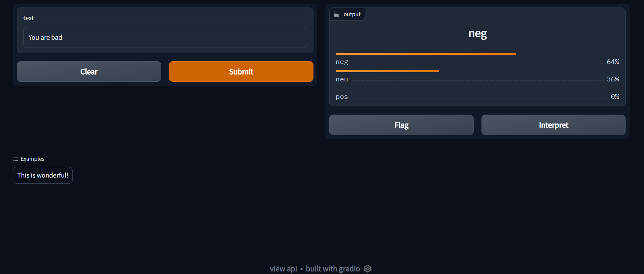Click inside the text input containing "You are bad"
This screenshot has width=644, height=274.
tap(165, 37)
